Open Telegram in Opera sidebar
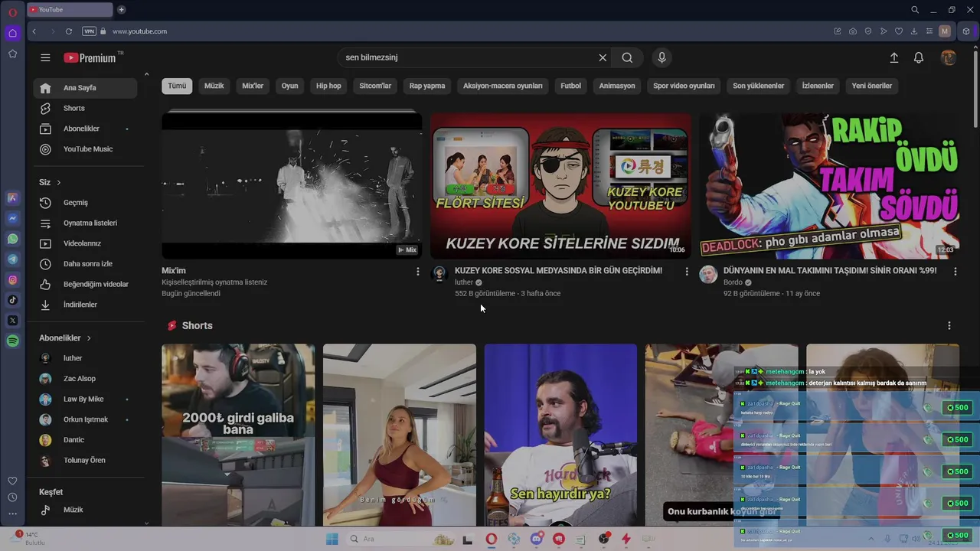980x551 pixels. [x=13, y=259]
